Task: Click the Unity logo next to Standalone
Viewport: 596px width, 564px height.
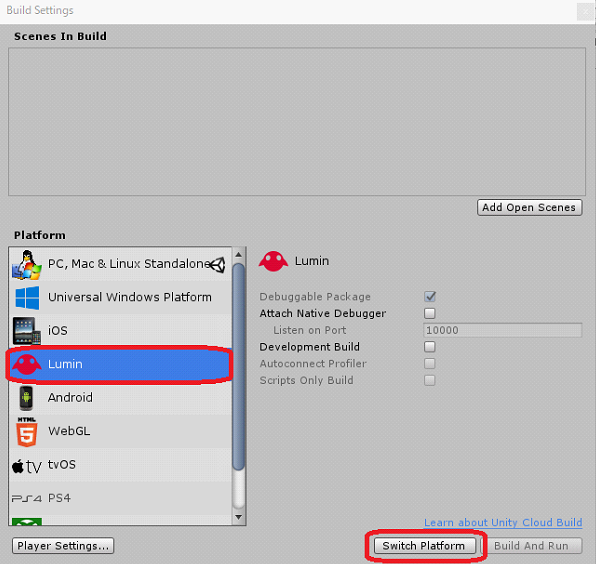Action: click(x=217, y=265)
